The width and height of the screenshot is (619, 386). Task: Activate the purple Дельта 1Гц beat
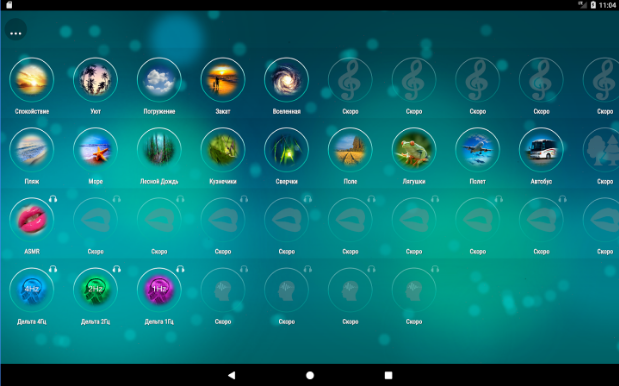(159, 290)
